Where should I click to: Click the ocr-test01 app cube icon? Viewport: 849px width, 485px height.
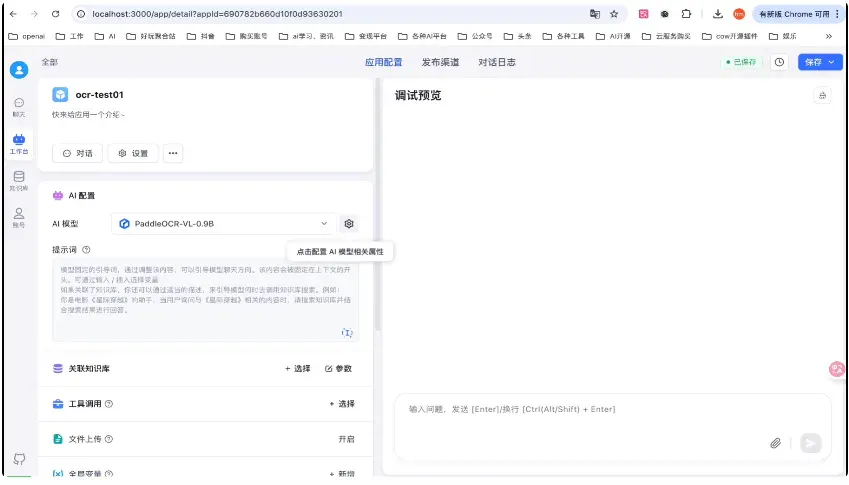pos(60,95)
